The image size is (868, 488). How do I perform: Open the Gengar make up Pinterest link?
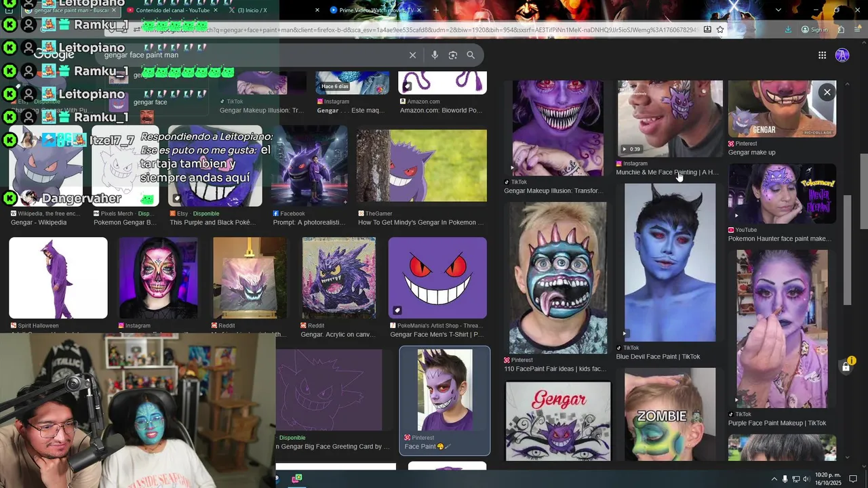coord(751,152)
